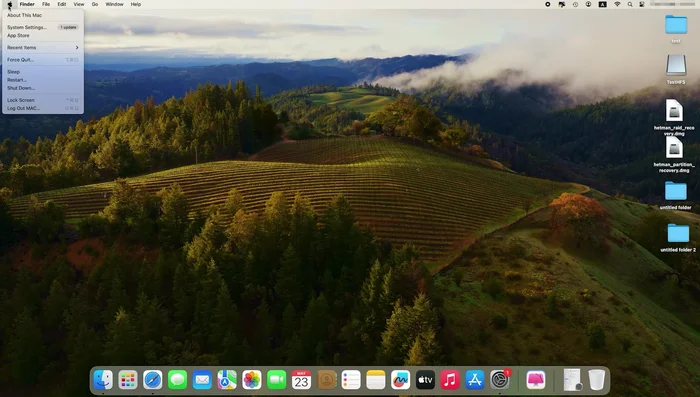Click the menu bar date and time
Screen dimensions: 700x397
point(672,4)
